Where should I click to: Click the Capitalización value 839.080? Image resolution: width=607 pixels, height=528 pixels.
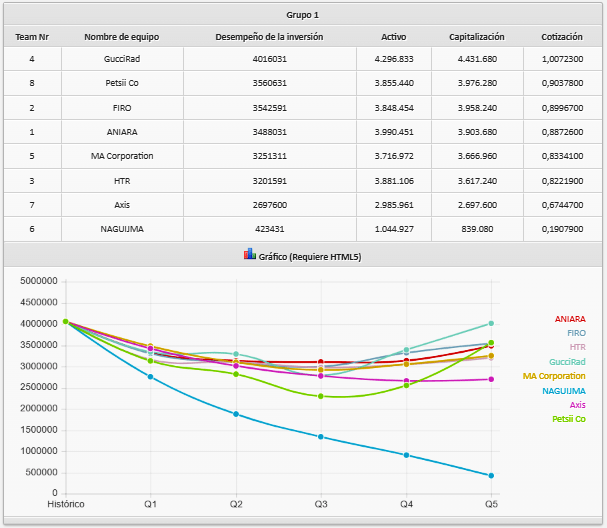pos(477,229)
